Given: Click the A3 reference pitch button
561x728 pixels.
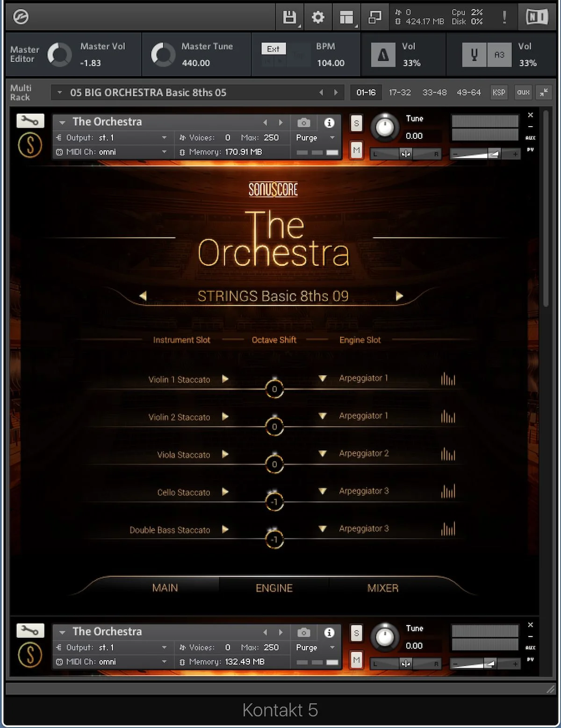Looking at the screenshot, I should coord(499,55).
